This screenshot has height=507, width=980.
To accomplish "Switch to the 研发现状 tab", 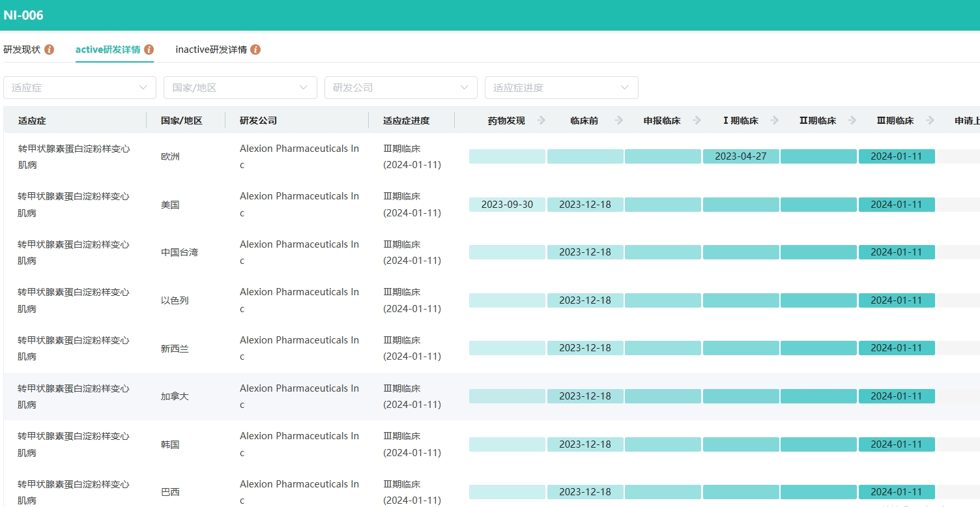I will [22, 50].
